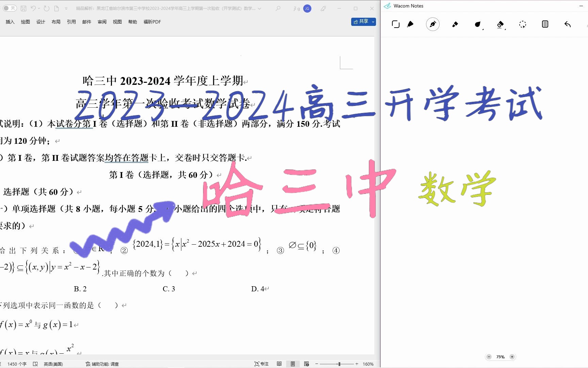Select the fountain Pen tool in Wacom Notes
The image size is (588, 368).
433,24
